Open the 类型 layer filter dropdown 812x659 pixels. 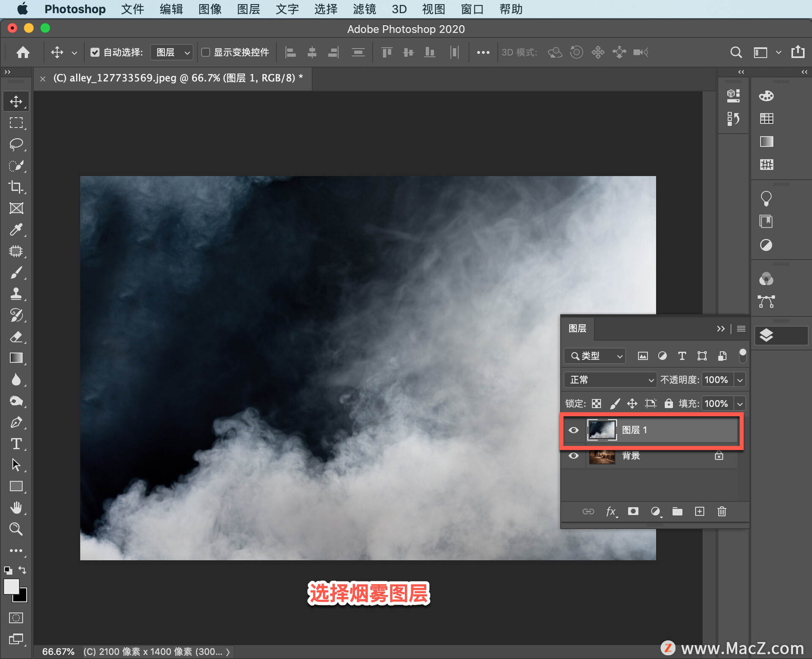point(595,356)
